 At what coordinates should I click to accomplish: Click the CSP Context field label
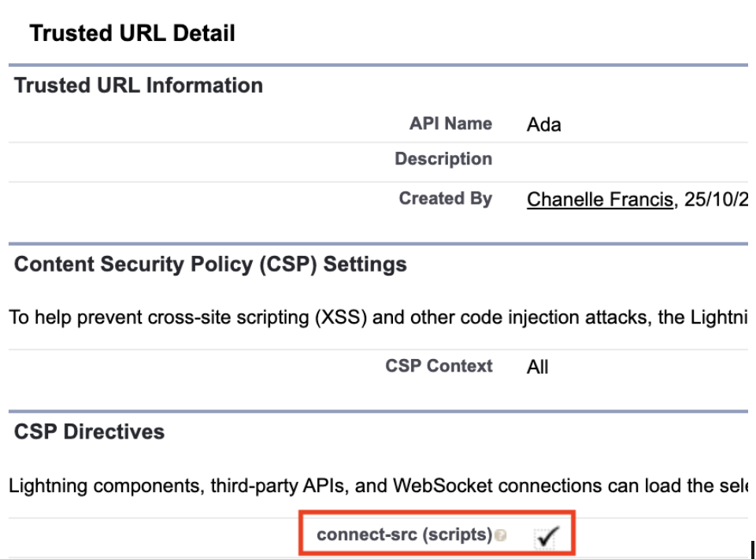coord(439,366)
